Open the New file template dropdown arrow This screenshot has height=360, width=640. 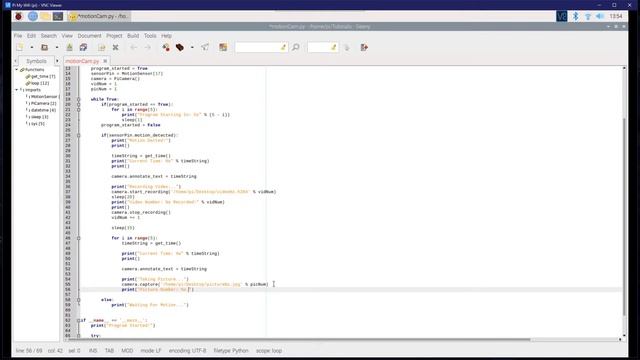tap(32, 47)
